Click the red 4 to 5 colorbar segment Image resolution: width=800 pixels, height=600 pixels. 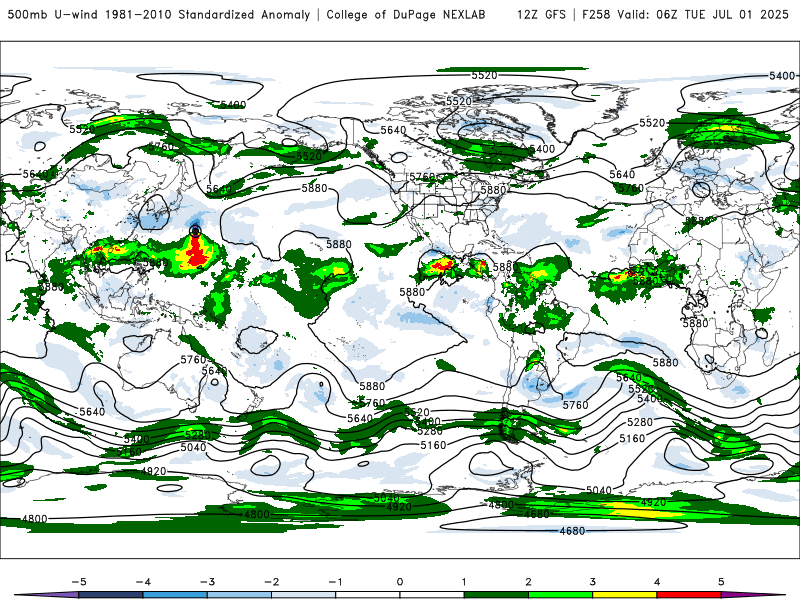[x=689, y=595]
